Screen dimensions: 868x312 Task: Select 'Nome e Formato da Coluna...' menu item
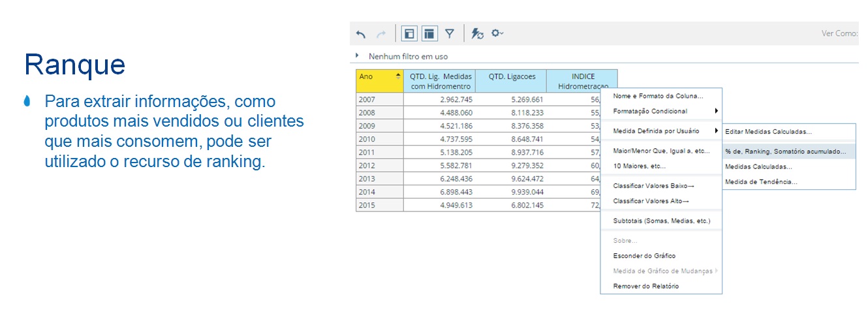[658, 96]
